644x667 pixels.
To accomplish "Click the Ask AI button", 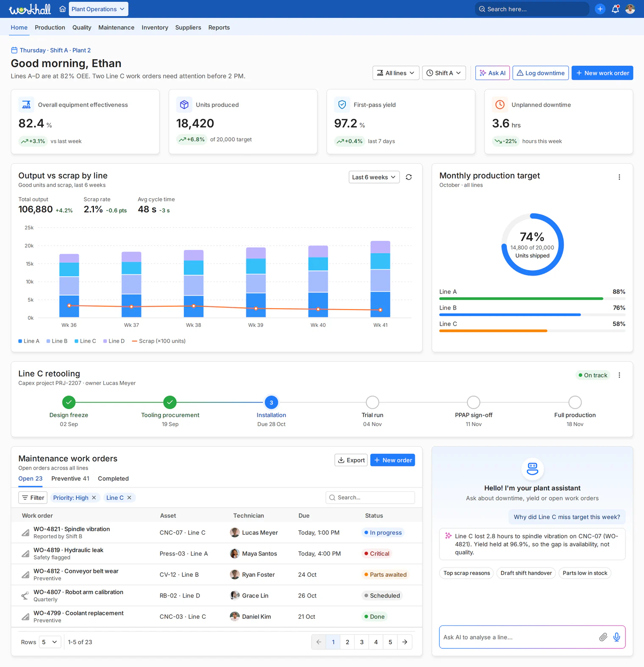I will pyautogui.click(x=492, y=73).
